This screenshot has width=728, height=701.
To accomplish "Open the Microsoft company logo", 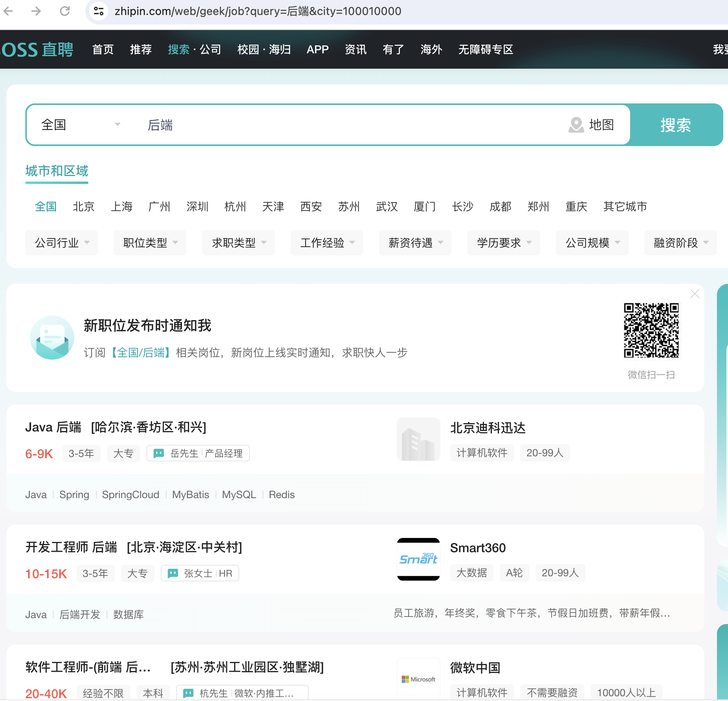I will pos(418,679).
